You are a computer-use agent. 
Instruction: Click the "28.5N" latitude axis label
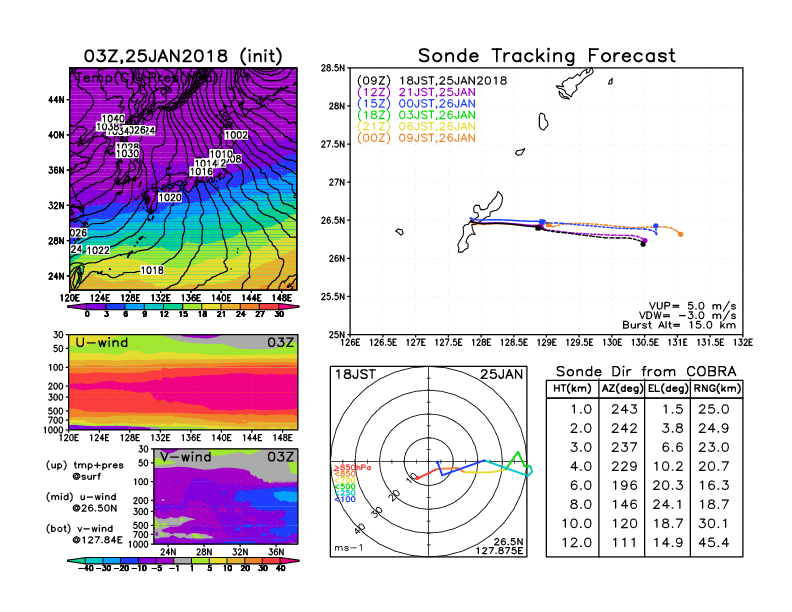pyautogui.click(x=333, y=68)
